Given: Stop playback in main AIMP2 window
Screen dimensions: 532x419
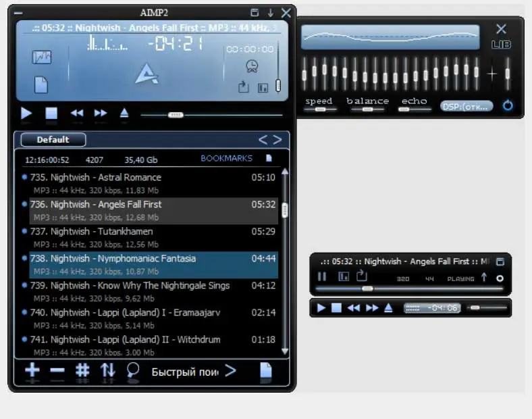Looking at the screenshot, I should (51, 113).
